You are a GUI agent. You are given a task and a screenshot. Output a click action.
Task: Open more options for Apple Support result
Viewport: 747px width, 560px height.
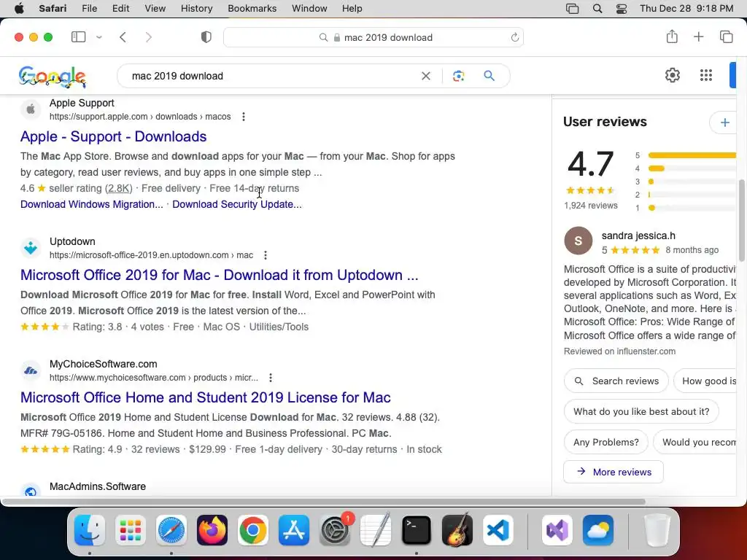point(244,117)
